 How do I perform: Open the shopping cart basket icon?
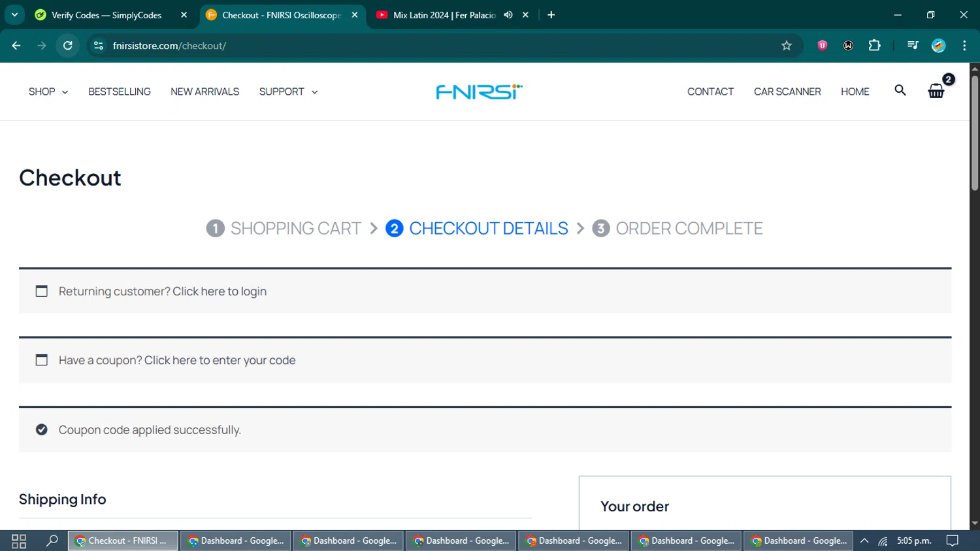[x=936, y=91]
